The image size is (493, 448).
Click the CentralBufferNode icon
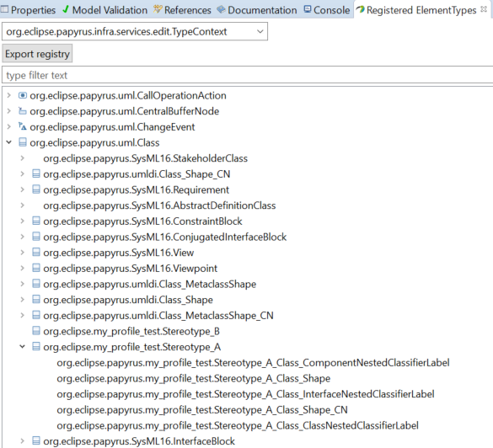(22, 110)
